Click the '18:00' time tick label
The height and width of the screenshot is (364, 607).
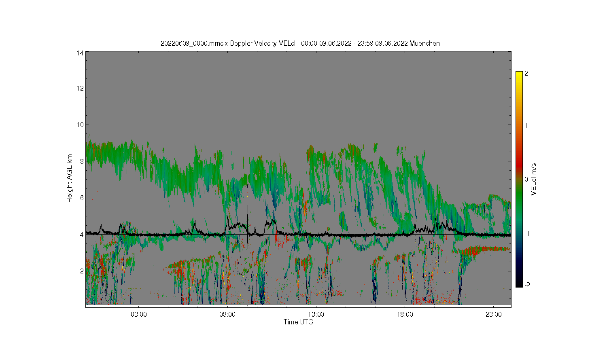405,315
